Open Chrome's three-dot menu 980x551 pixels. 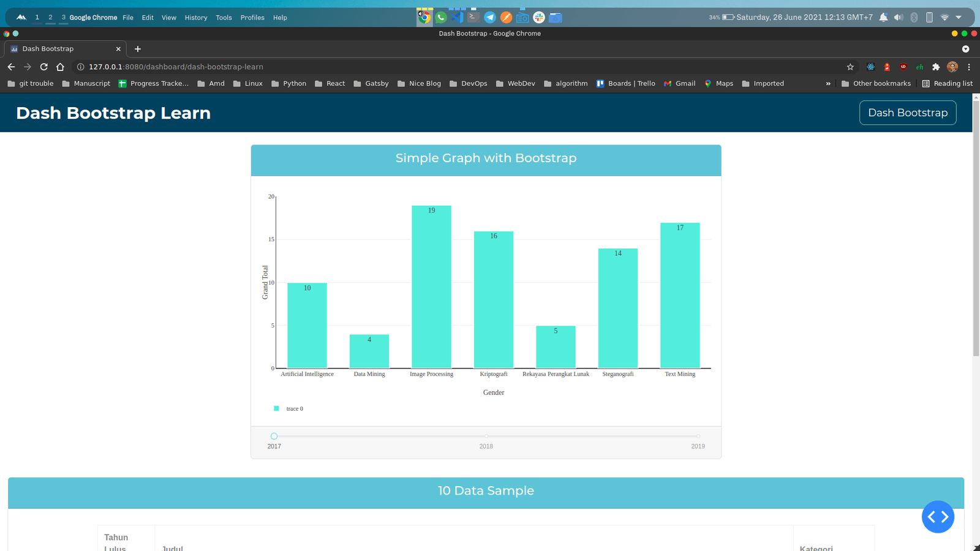pos(969,67)
